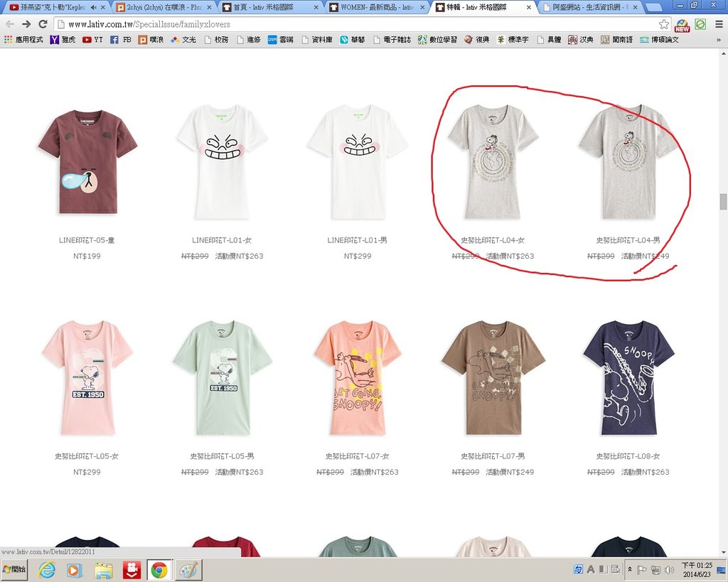
Task: Open the 校務 bookmark folder
Action: pyautogui.click(x=216, y=40)
